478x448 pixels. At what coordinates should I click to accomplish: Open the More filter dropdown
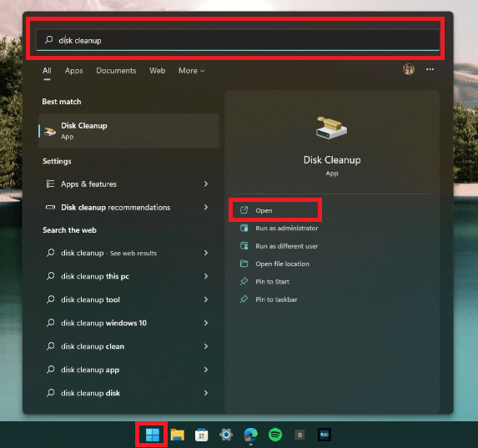(191, 71)
